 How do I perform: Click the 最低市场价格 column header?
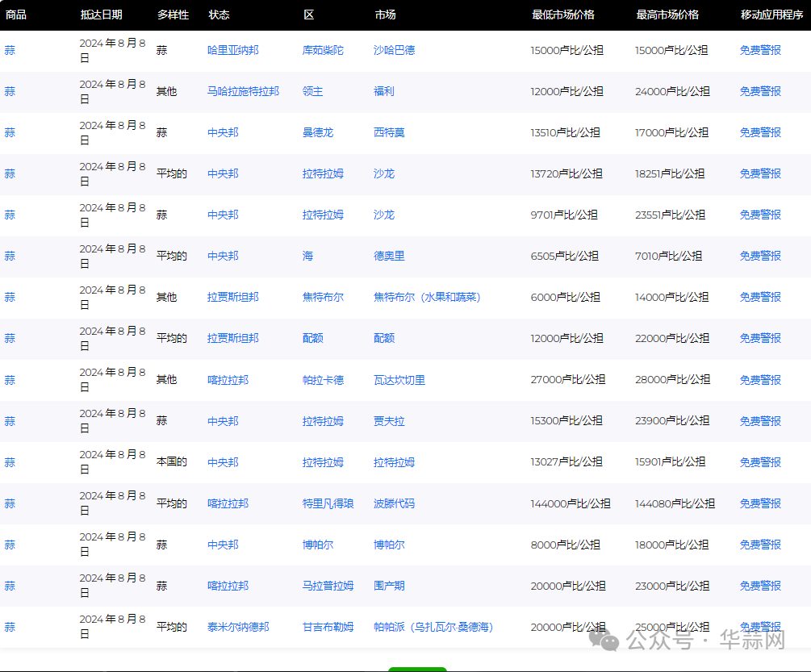(563, 15)
